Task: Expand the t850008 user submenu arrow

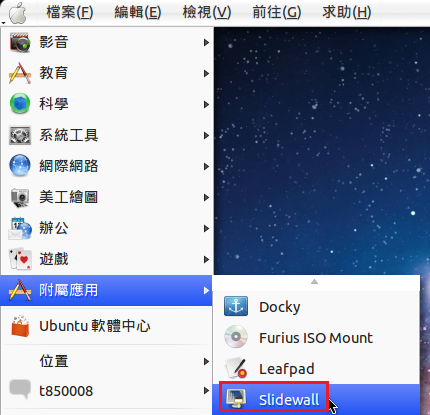Action: point(207,391)
